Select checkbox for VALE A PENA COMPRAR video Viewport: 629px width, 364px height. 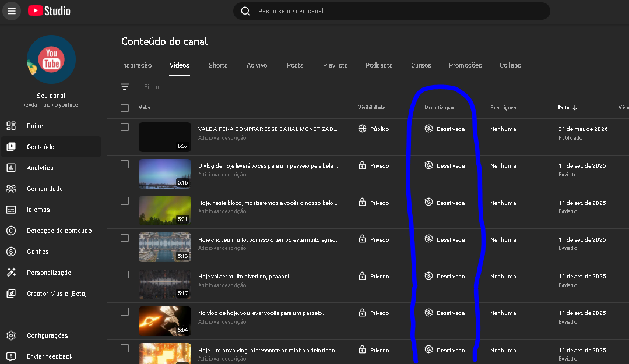click(125, 128)
